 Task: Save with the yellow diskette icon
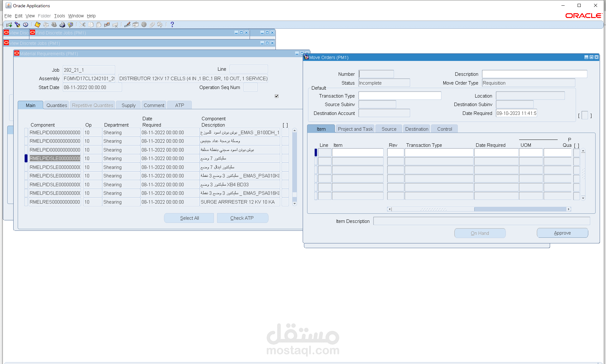click(38, 25)
